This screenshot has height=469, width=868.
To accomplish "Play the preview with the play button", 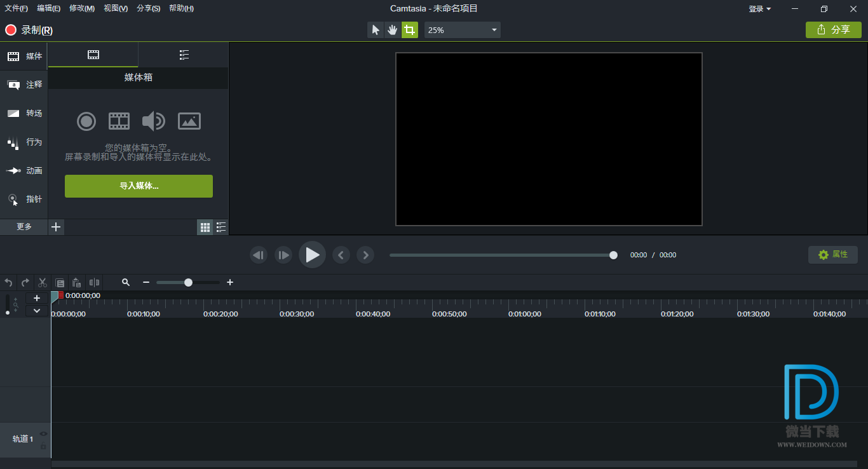I will [x=312, y=255].
